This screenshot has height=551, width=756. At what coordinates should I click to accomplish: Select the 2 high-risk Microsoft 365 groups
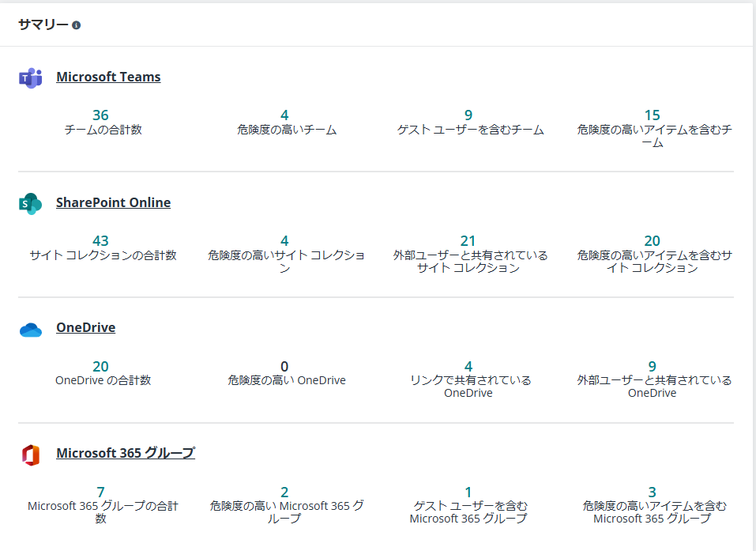[284, 493]
